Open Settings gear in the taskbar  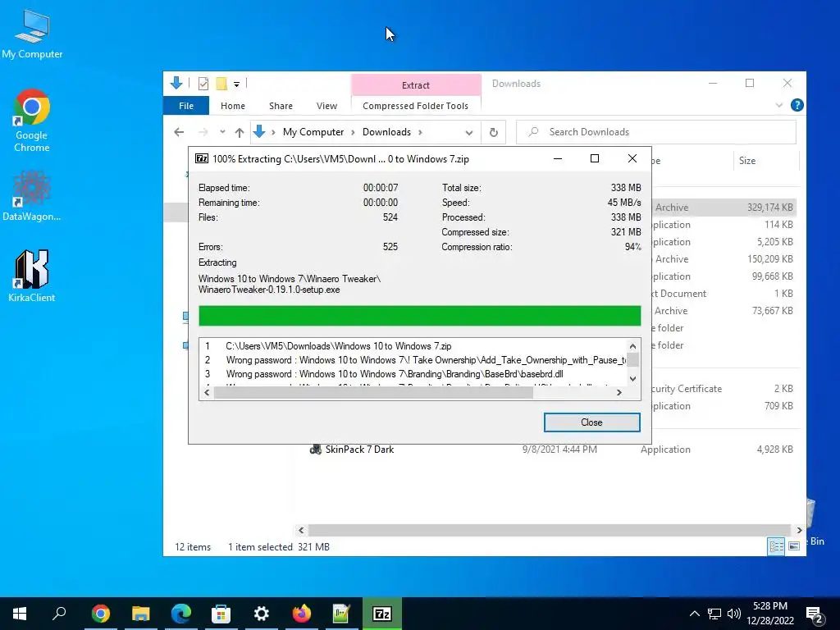tap(262, 614)
